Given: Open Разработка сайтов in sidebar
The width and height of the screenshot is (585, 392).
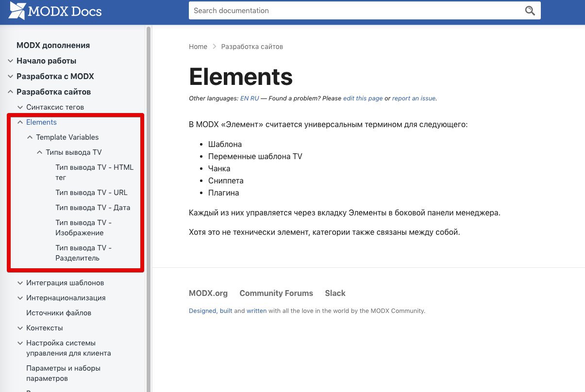Looking at the screenshot, I should pos(53,92).
